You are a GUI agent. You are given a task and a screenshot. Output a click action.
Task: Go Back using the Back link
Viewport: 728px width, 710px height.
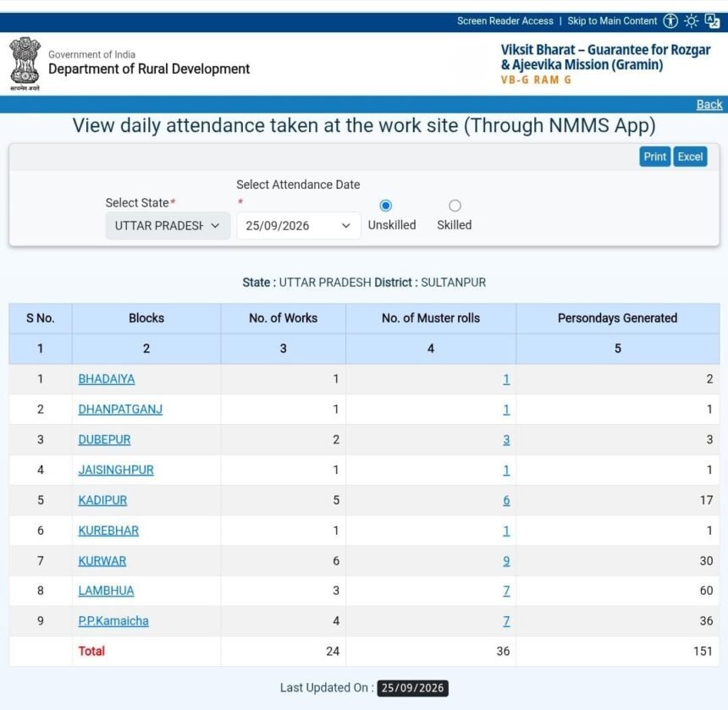709,104
